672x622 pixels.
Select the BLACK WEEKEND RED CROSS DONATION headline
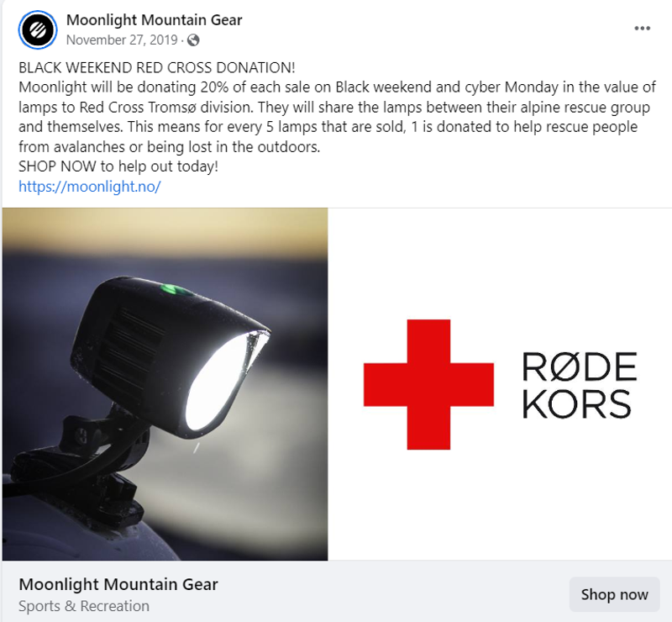coord(157,68)
